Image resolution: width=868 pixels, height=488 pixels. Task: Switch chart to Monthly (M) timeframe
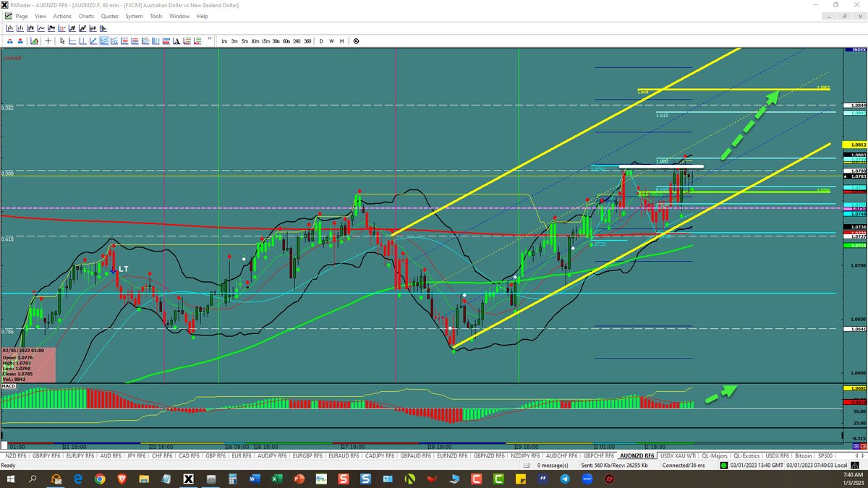(341, 41)
